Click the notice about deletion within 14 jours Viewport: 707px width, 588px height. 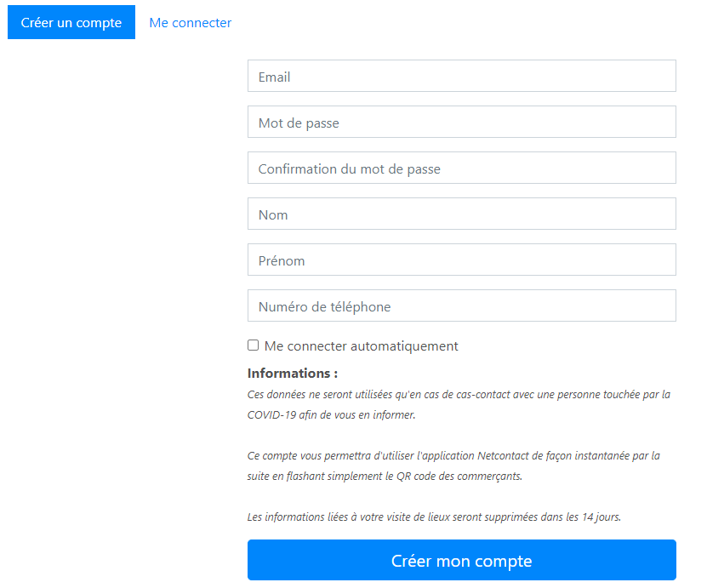434,517
